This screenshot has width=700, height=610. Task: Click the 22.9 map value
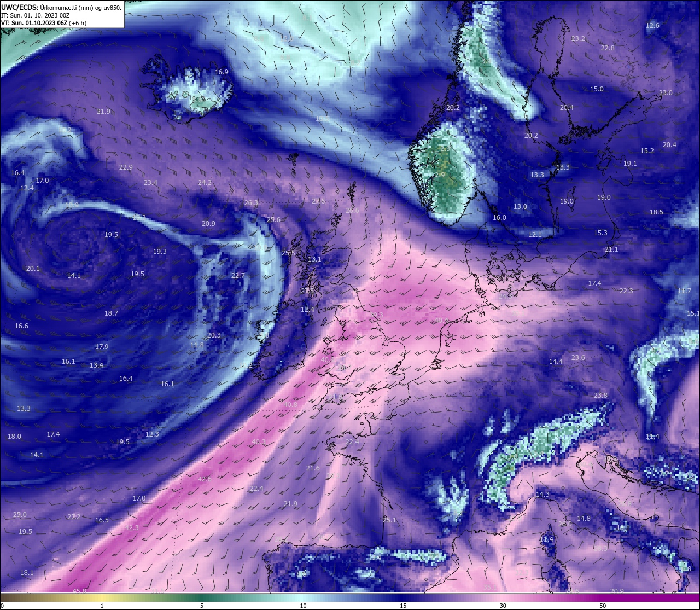126,167
